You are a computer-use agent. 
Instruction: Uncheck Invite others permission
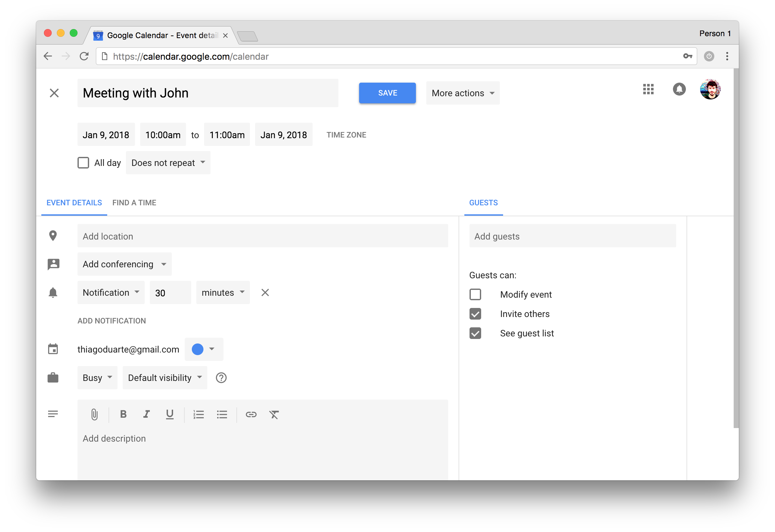(x=475, y=314)
